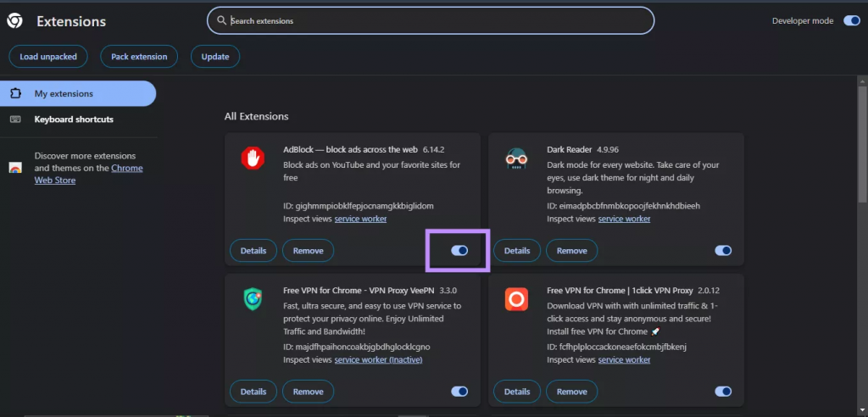Click the AdBlock version 6.14.2 text

pyautogui.click(x=433, y=149)
